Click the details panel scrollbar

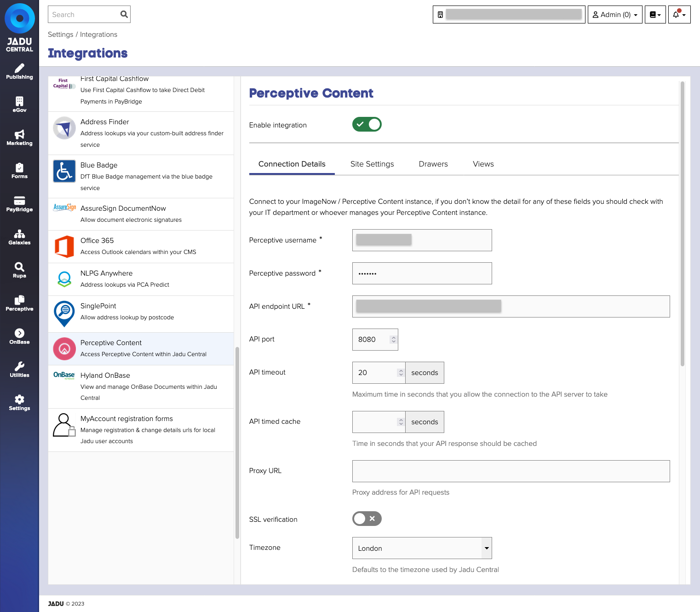point(683,224)
